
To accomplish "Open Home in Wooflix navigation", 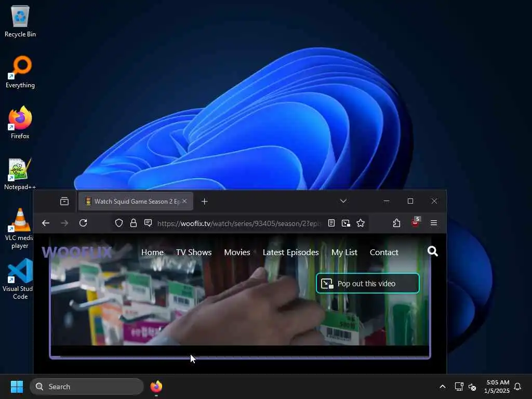I will pos(152,252).
